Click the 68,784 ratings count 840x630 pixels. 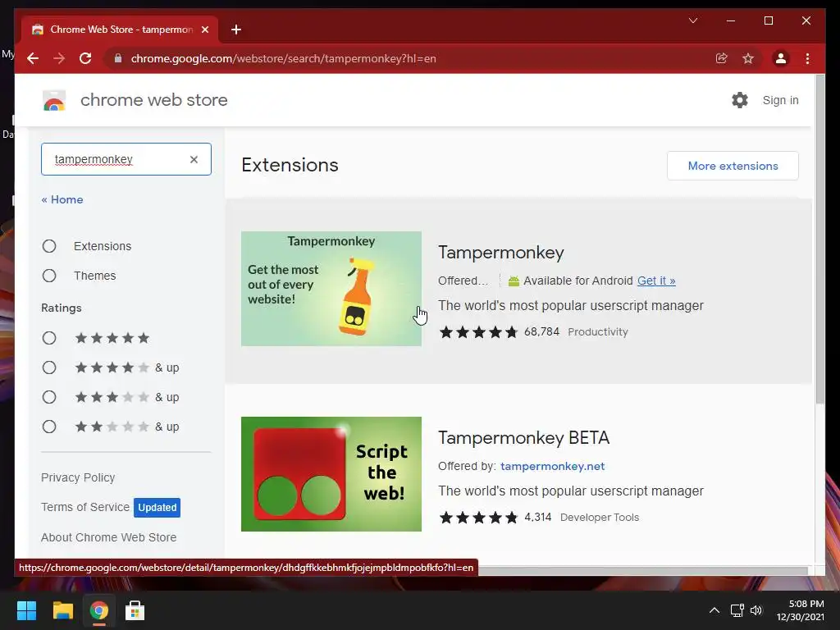tap(541, 331)
